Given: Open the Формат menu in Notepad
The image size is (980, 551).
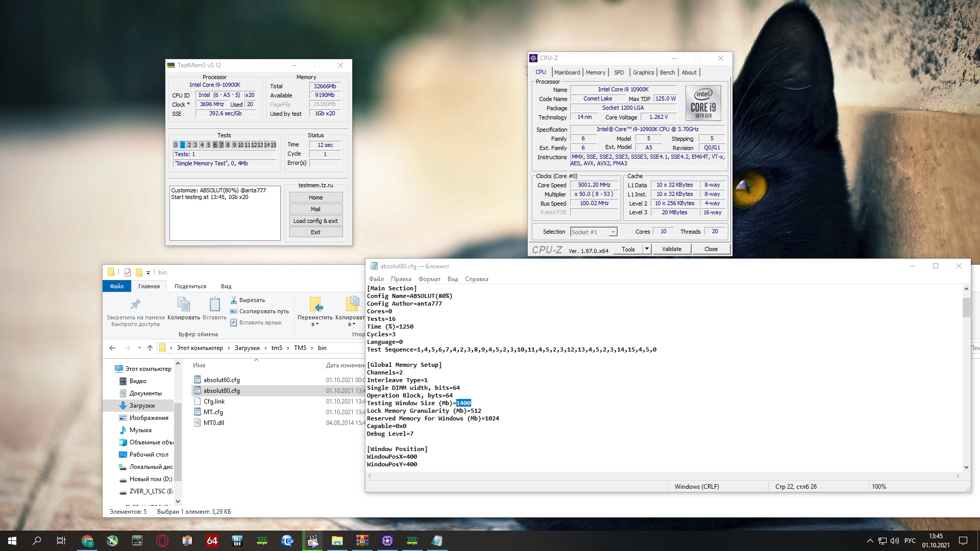Looking at the screenshot, I should 429,279.
